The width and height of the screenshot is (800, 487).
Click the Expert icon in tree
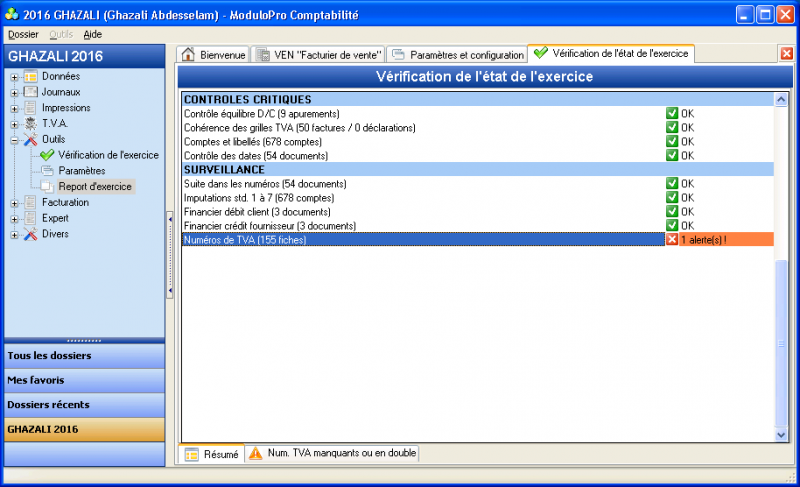pos(31,218)
